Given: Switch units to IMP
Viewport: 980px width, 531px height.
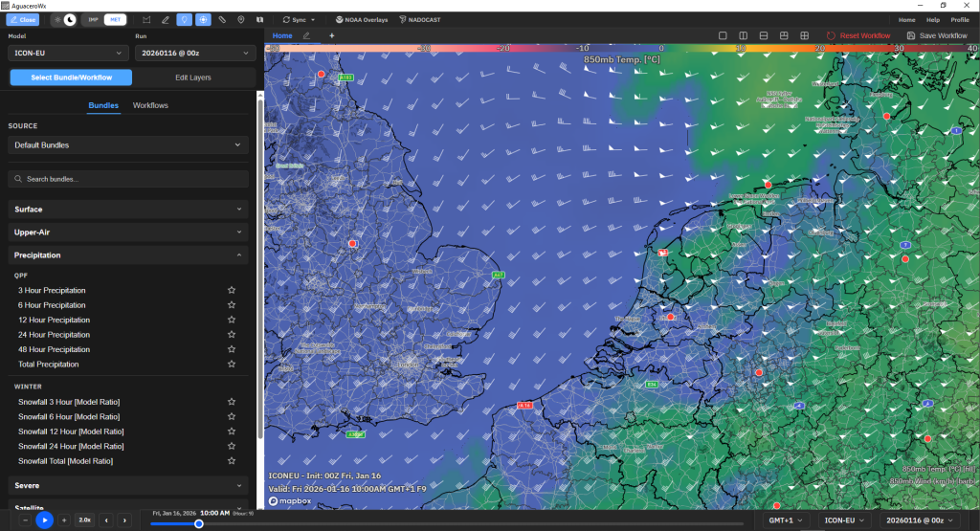Looking at the screenshot, I should coord(93,20).
